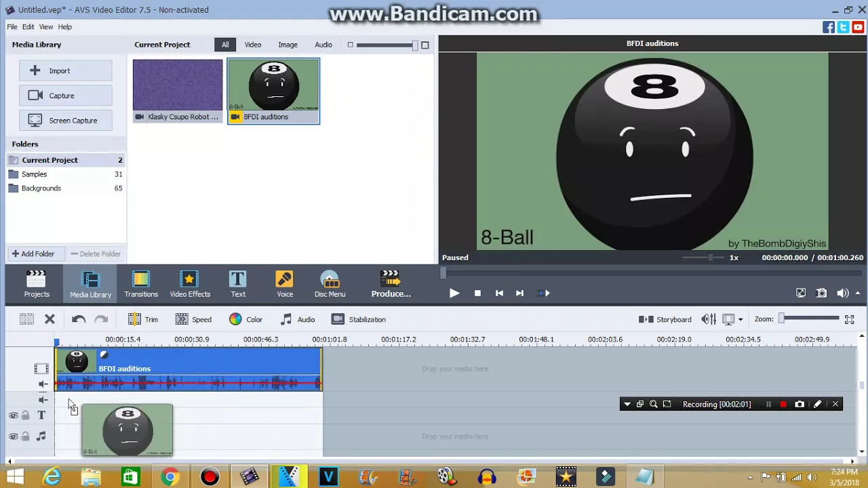
Task: Open the Stabilization tool
Action: [359, 319]
